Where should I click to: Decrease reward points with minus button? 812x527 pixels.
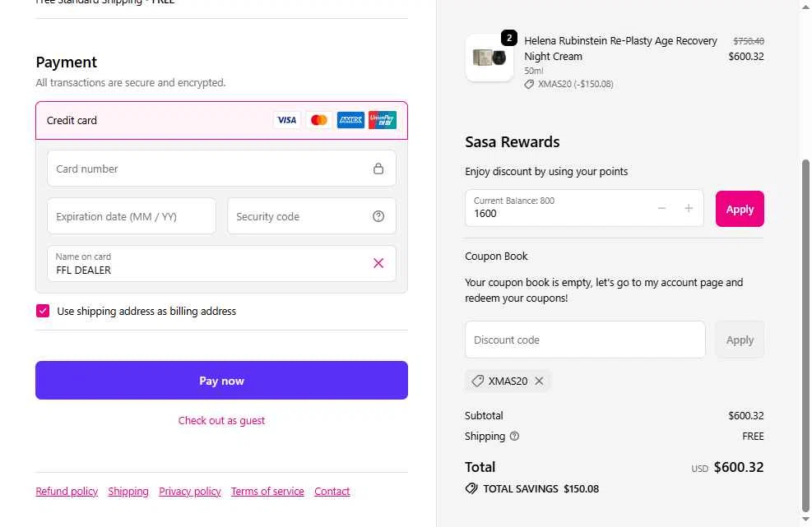(661, 208)
